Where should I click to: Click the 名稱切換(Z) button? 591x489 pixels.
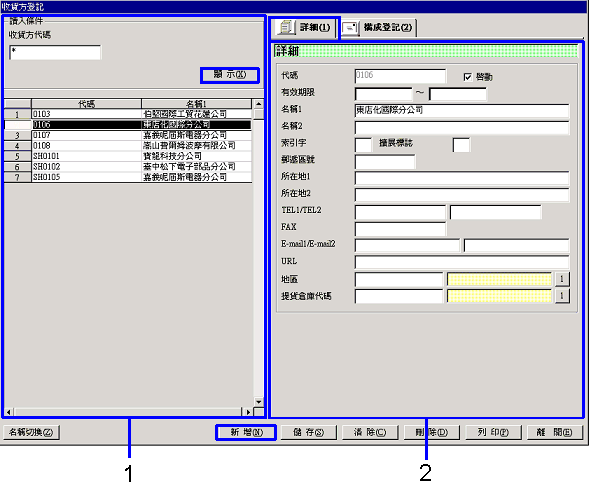(x=31, y=432)
